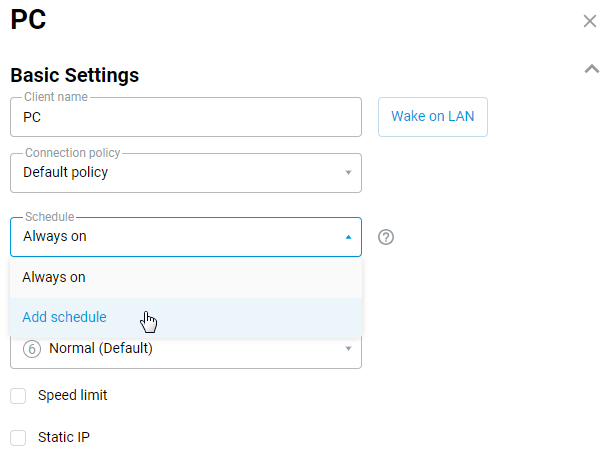This screenshot has width=610, height=455.
Task: Click the Basic Settings heading
Action: 74,75
